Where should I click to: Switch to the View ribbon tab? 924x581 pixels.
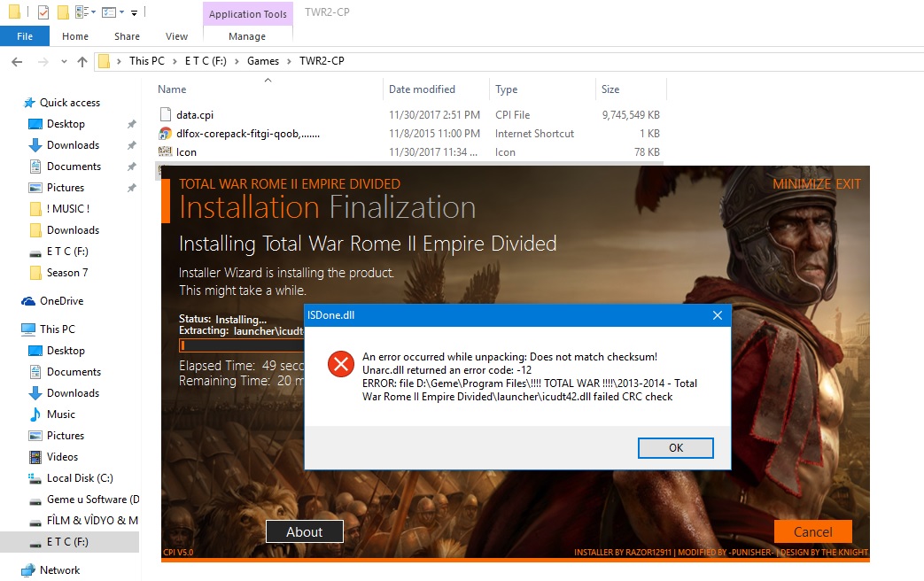pos(176,36)
